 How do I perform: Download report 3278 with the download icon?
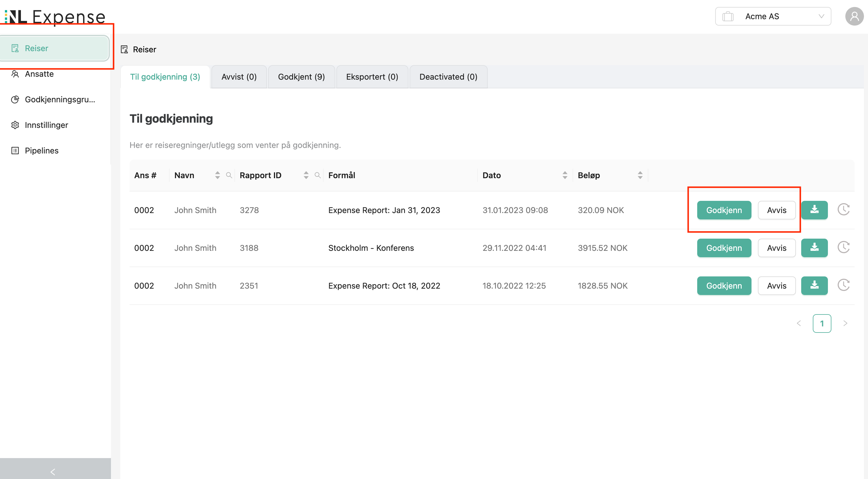click(814, 210)
